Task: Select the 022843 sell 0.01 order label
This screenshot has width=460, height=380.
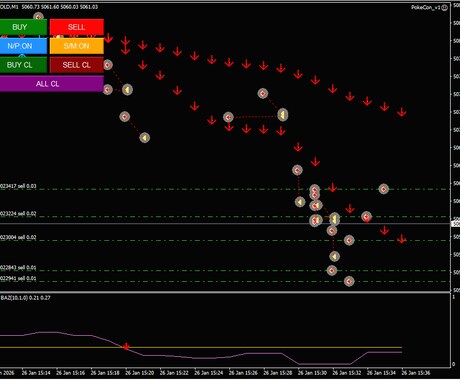Action: [18, 267]
